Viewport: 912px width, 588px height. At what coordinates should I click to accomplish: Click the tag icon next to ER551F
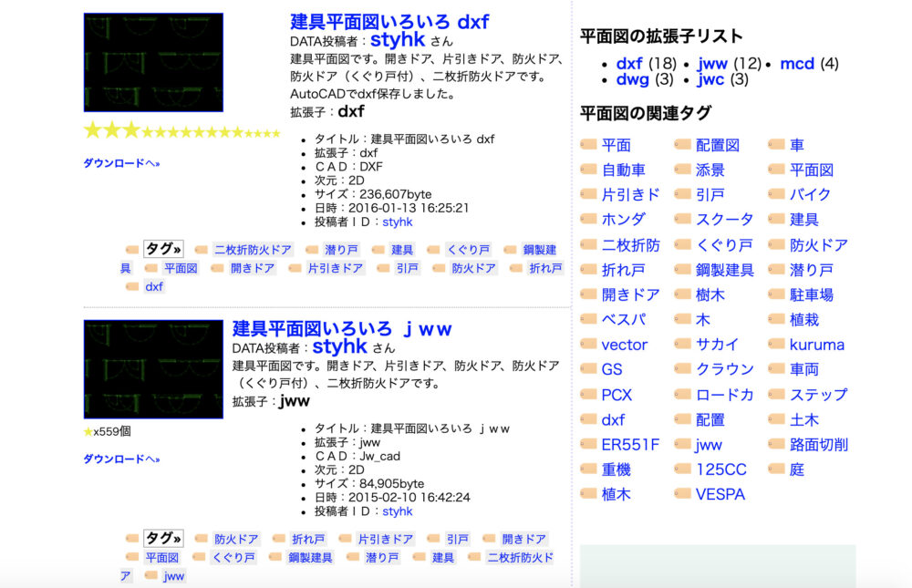click(588, 445)
